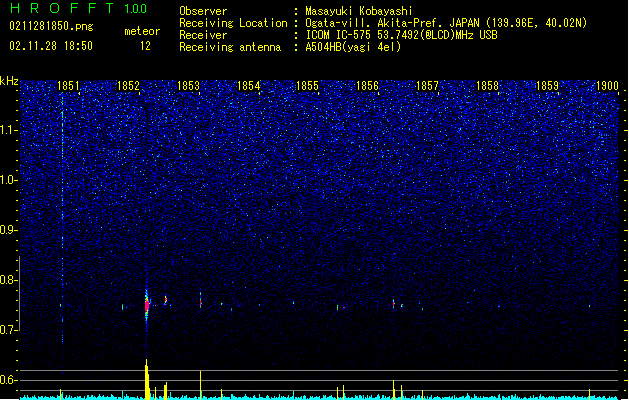Image resolution: width=629 pixels, height=400 pixels.
Task: Click the tallest yellow intensity bar after 1852
Action: (x=147, y=379)
